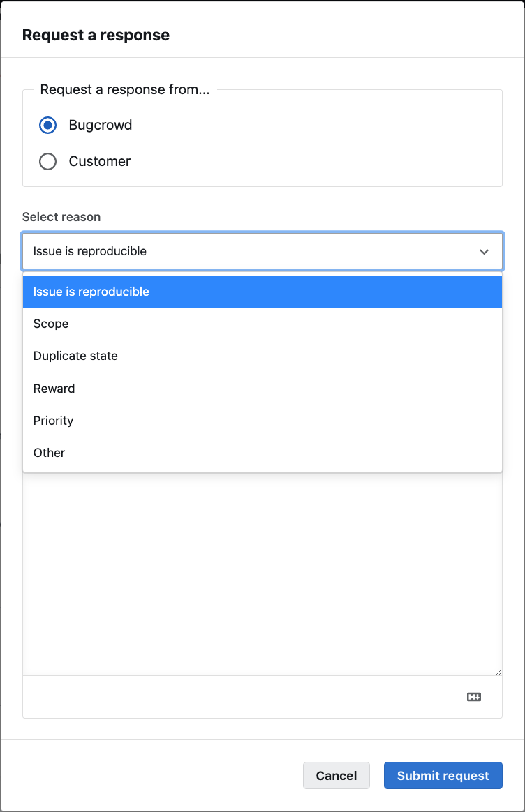Select the Bugcrowd radio button
This screenshot has height=812, width=525.
point(47,125)
